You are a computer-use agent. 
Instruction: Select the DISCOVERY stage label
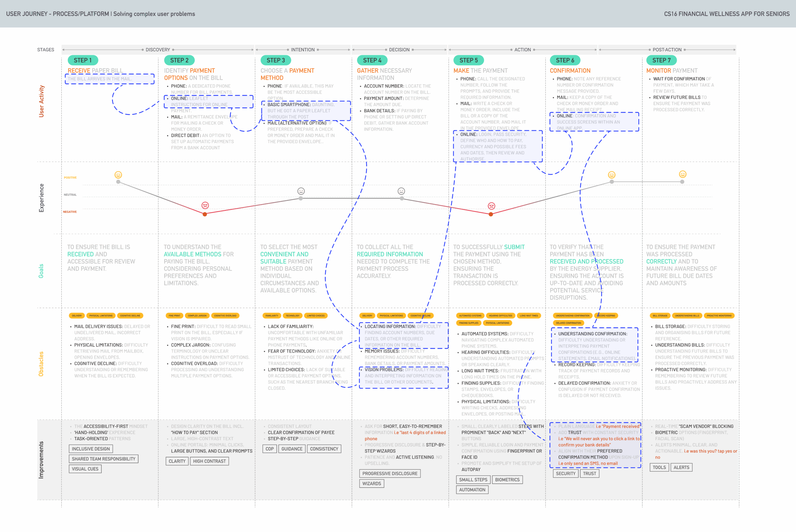[x=158, y=49]
